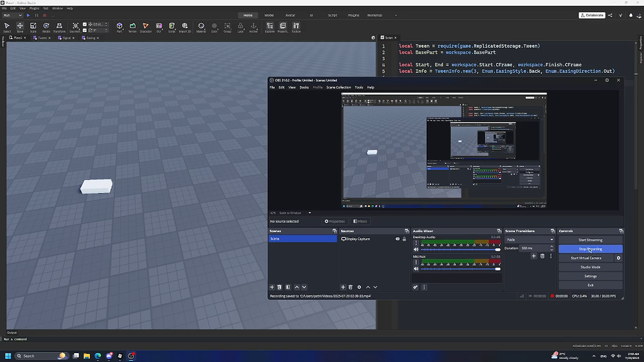Open the Run mode dropdown in Roblox Studio
644x362 pixels.
[x=13, y=14]
